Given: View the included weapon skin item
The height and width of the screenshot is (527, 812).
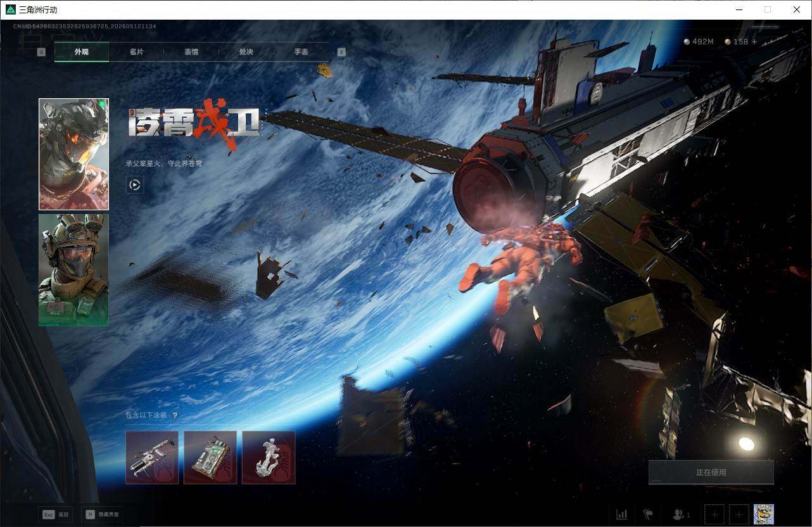Looking at the screenshot, I should pos(152,457).
